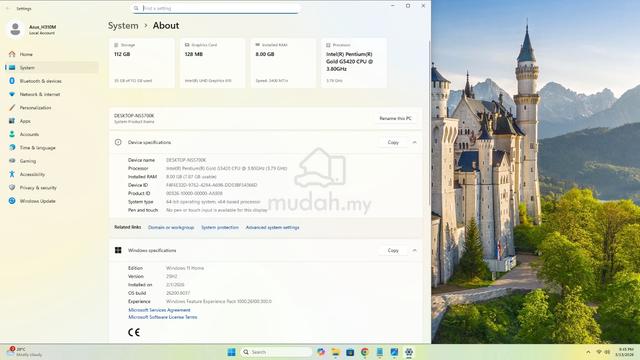Copy the Device specifications
This screenshot has width=640, height=360.
click(x=393, y=142)
